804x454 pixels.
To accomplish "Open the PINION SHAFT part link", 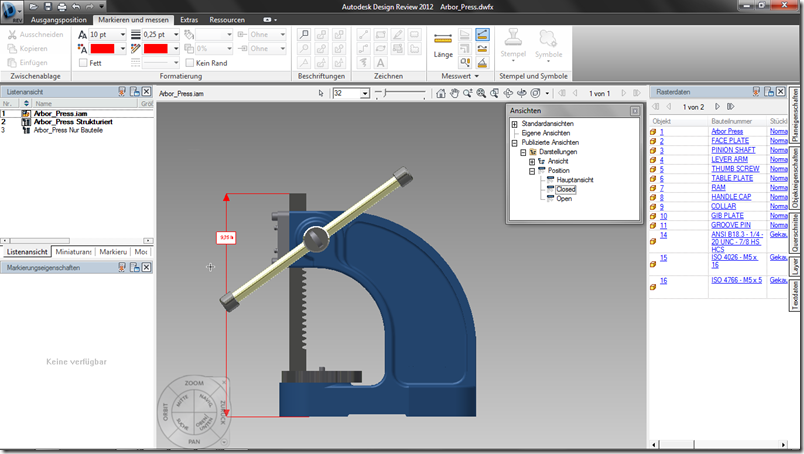I will (733, 150).
